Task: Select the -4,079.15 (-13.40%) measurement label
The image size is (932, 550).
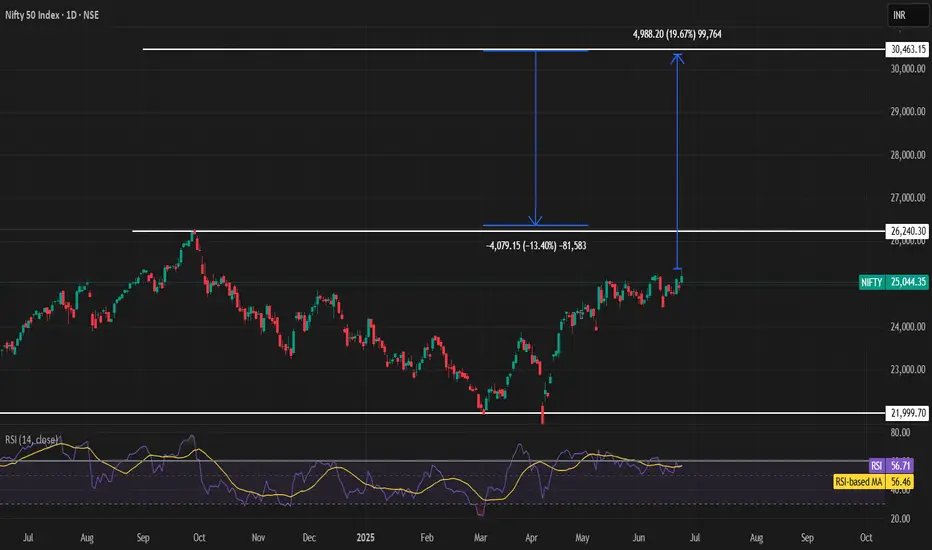Action: pyautogui.click(x=536, y=246)
